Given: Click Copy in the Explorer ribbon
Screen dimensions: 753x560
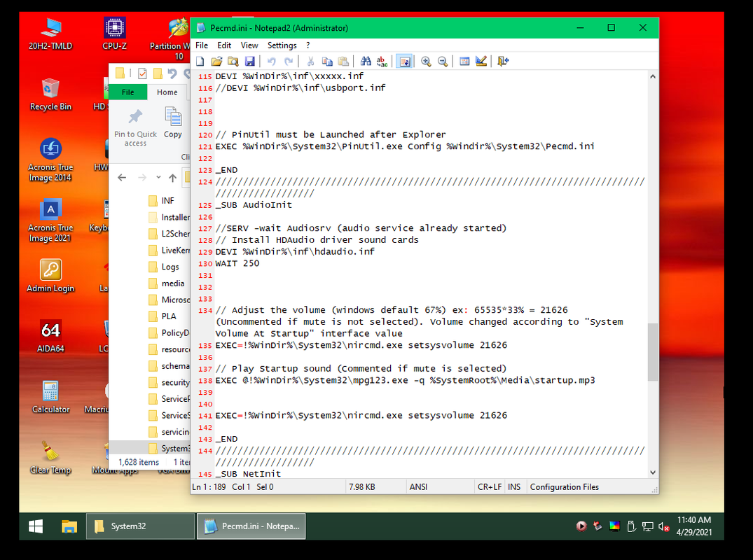Looking at the screenshot, I should [173, 122].
